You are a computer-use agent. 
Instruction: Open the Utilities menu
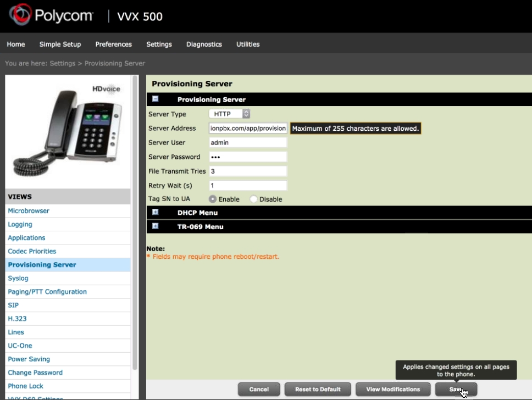pos(248,44)
